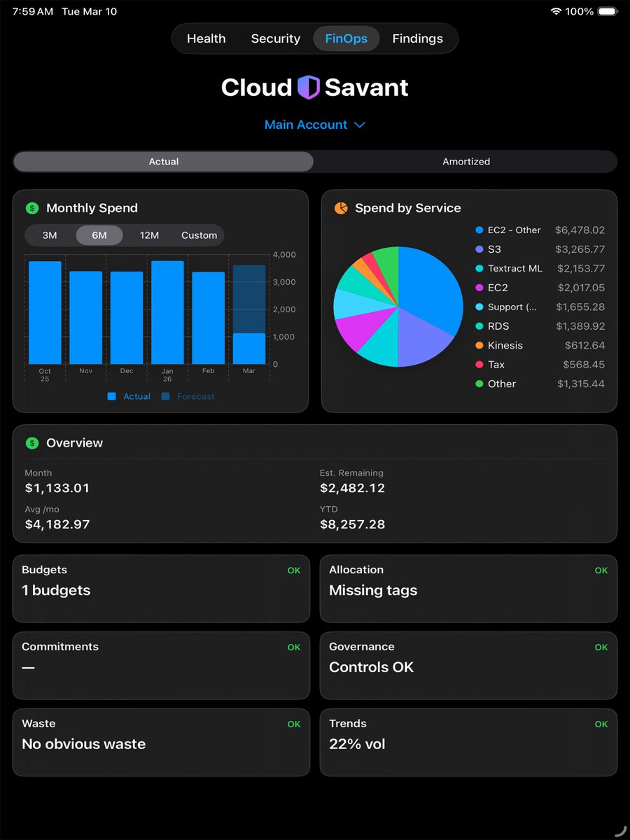Viewport: 630px width, 840px height.
Task: Go to the Findings tab
Action: 418,38
